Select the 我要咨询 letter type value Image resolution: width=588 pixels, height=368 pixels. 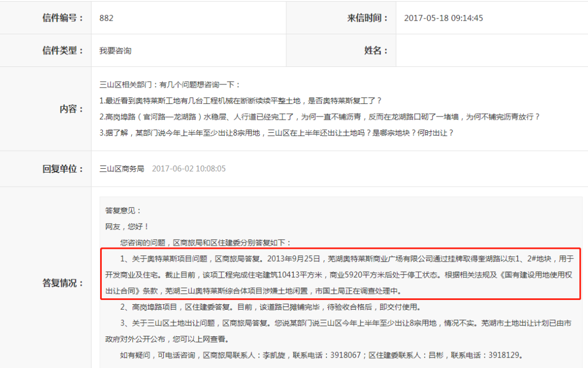(115, 51)
